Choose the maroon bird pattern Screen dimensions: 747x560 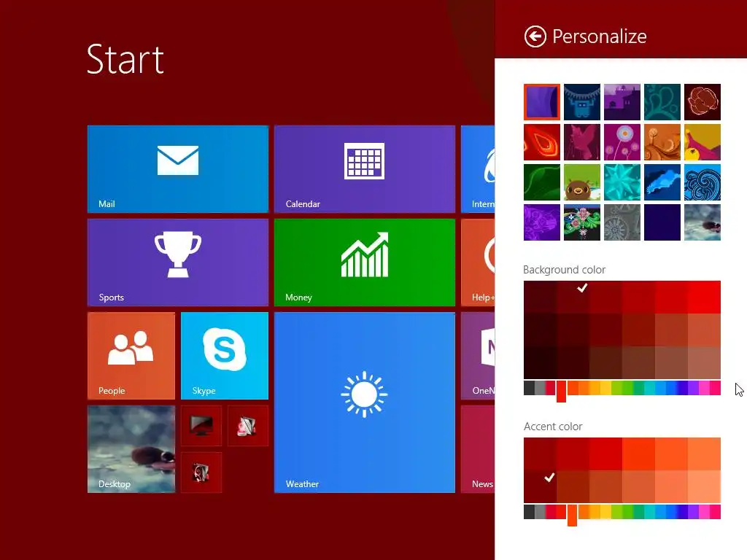click(x=581, y=142)
